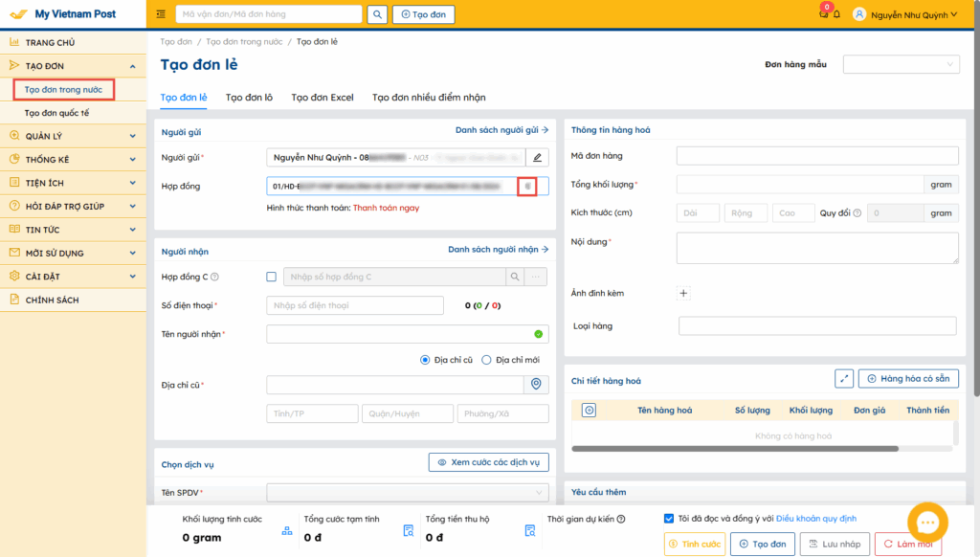This screenshot has height=557, width=980.
Task: Select the Địa chỉ mới radio option
Action: tap(486, 360)
